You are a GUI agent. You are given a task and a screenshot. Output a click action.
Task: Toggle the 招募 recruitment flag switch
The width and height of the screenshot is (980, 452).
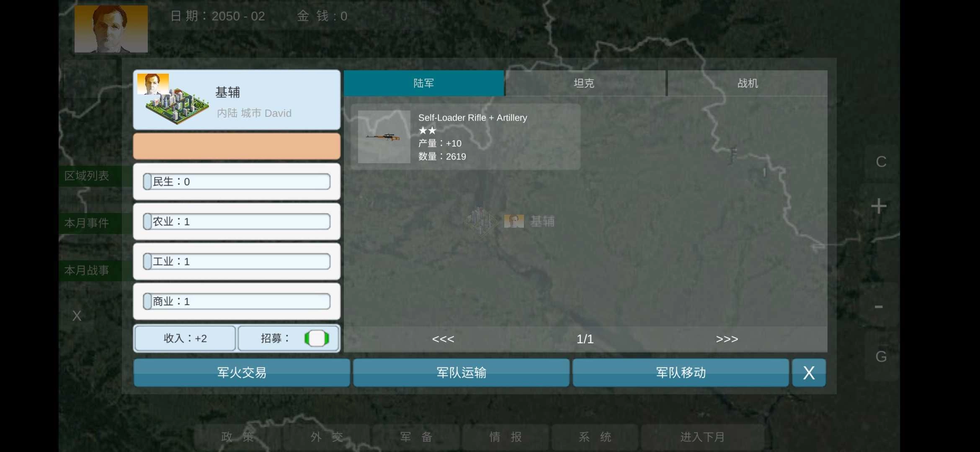pyautogui.click(x=317, y=338)
